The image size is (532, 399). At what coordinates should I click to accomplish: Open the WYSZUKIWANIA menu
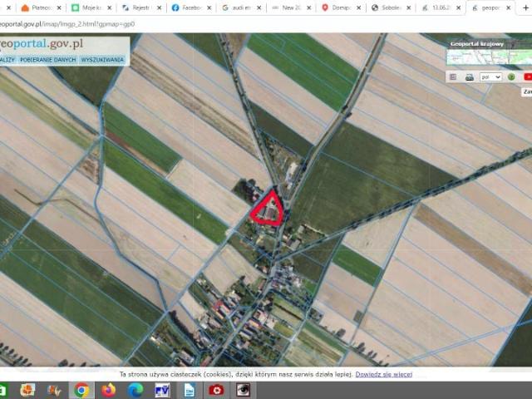tap(102, 60)
